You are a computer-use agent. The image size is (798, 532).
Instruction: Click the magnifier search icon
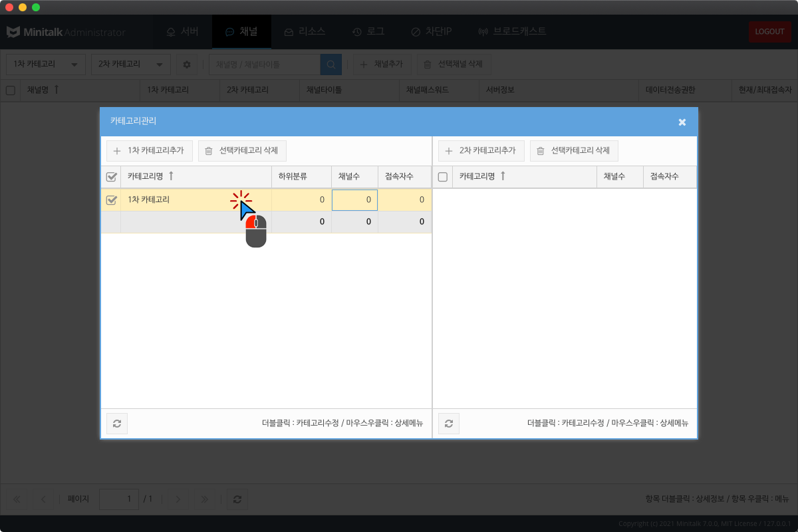point(331,65)
